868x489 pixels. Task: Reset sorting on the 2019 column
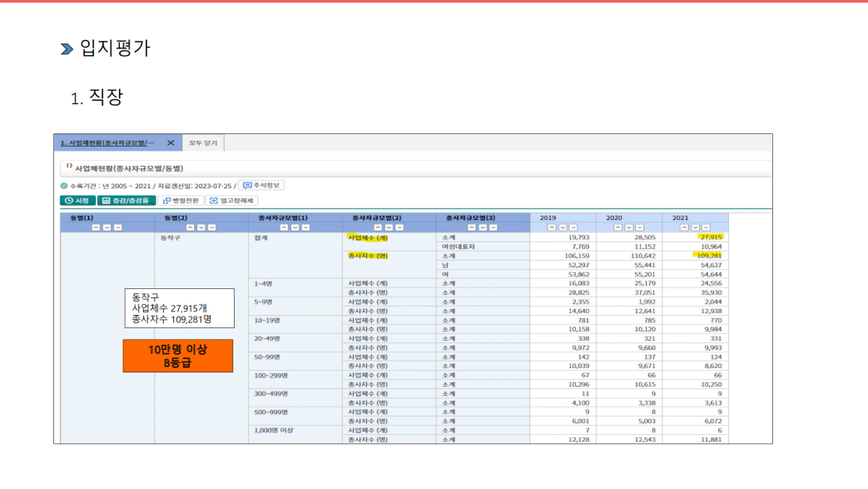click(573, 227)
